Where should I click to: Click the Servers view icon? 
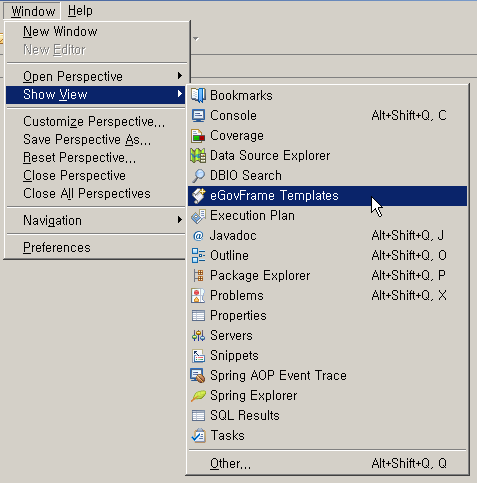coord(198,336)
